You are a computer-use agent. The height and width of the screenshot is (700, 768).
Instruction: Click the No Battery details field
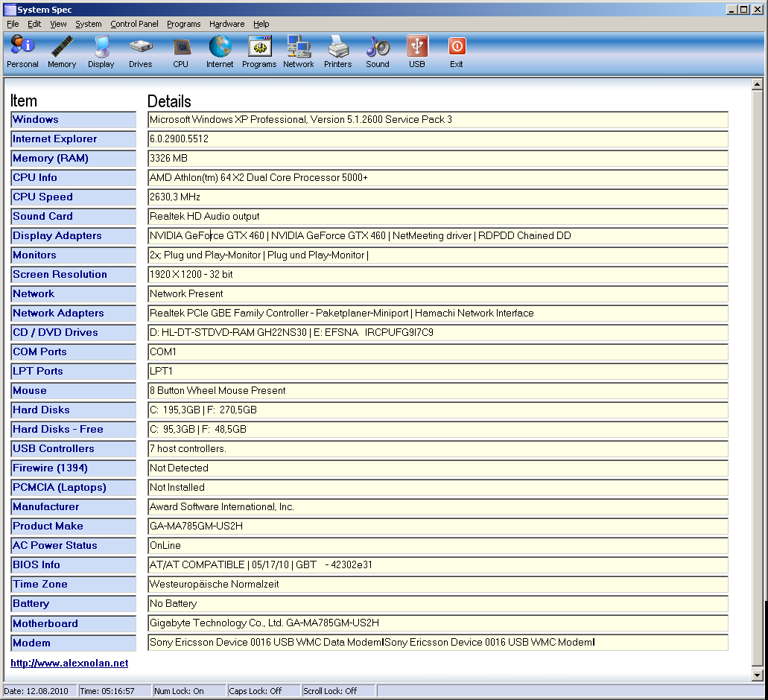pyautogui.click(x=438, y=604)
